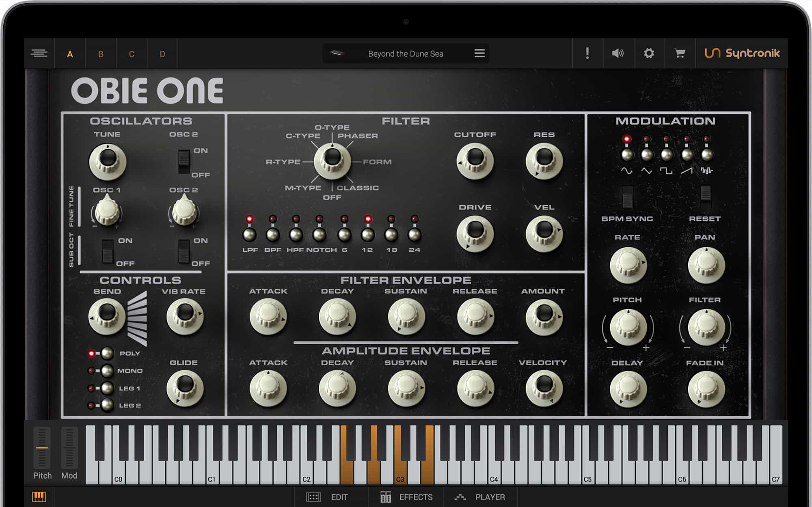Click the Syntronik logo

742,53
